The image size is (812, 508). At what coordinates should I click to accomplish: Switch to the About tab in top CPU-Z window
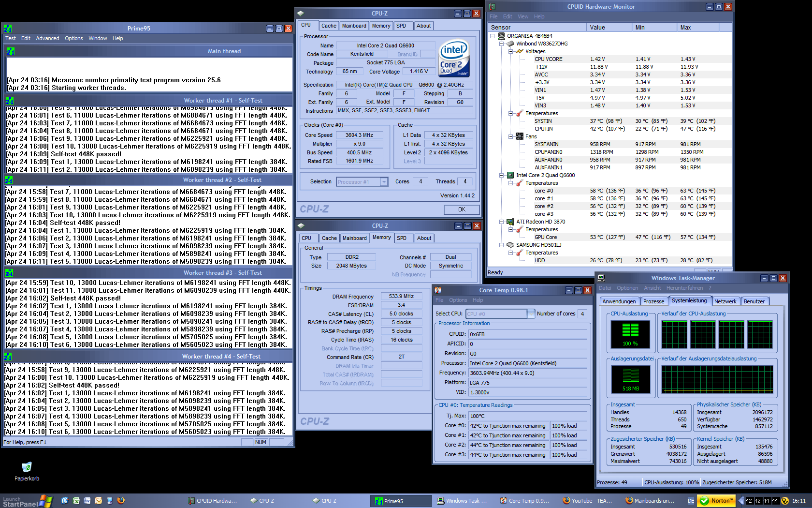424,26
